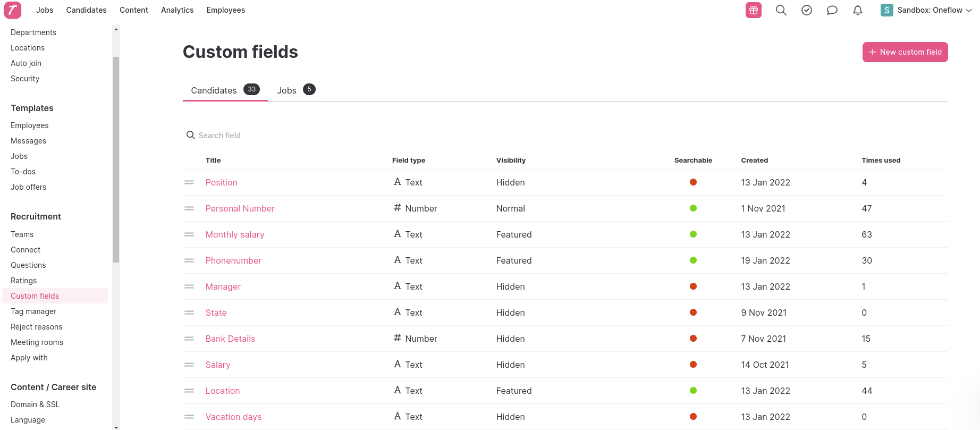Go to Locations in sidebar
This screenshot has width=980, height=430.
tap(28, 48)
